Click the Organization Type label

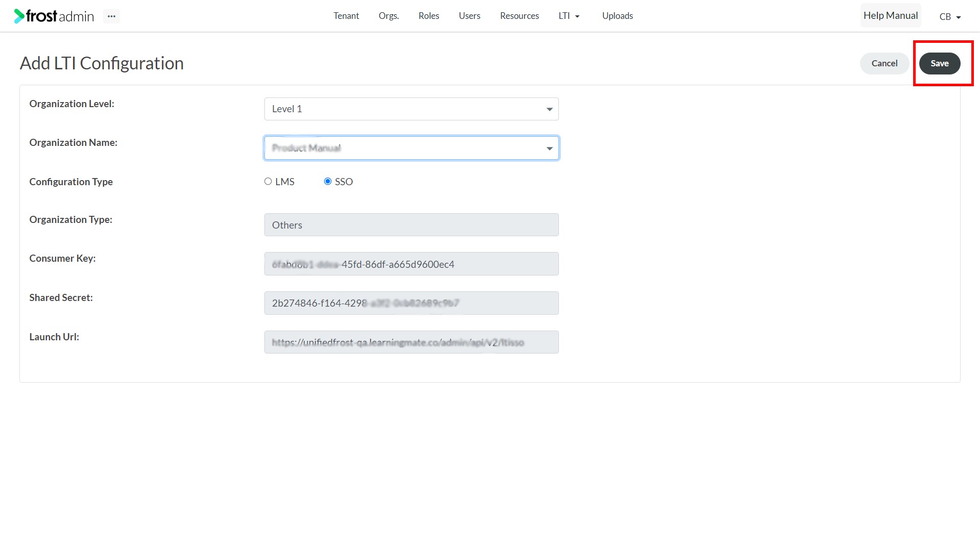[70, 219]
